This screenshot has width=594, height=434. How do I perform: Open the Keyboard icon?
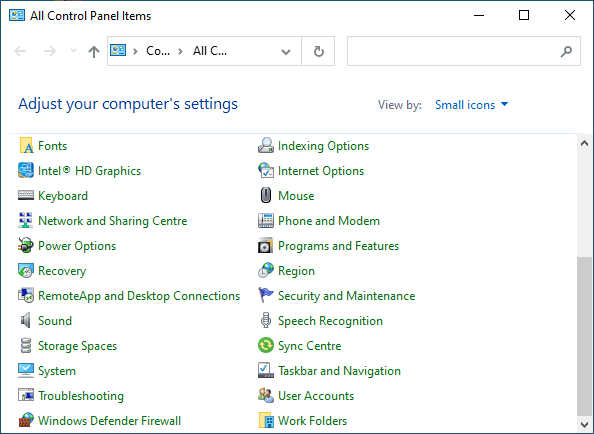tap(26, 196)
